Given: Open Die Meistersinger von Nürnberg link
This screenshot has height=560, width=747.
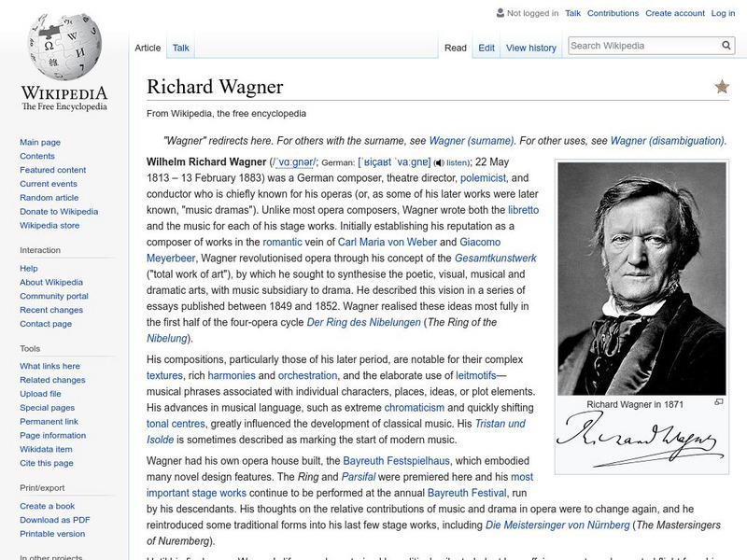Looking at the screenshot, I should click(557, 525).
